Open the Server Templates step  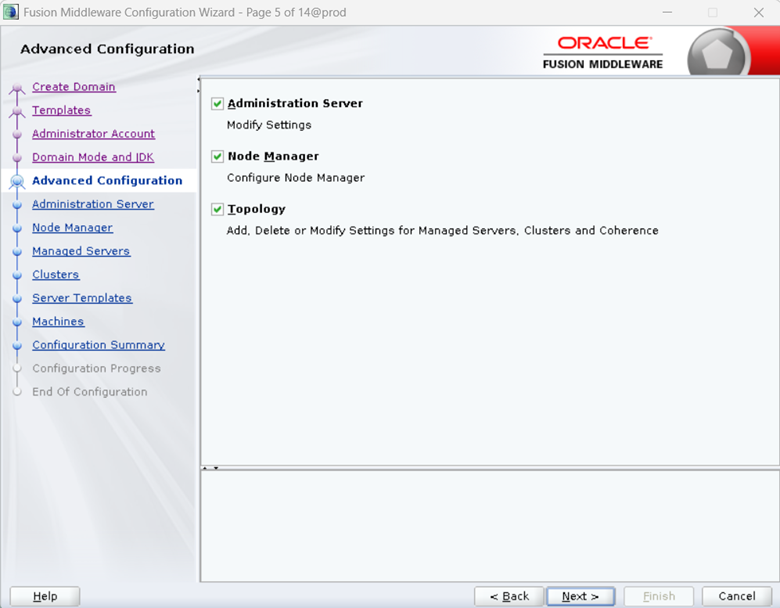pos(82,298)
